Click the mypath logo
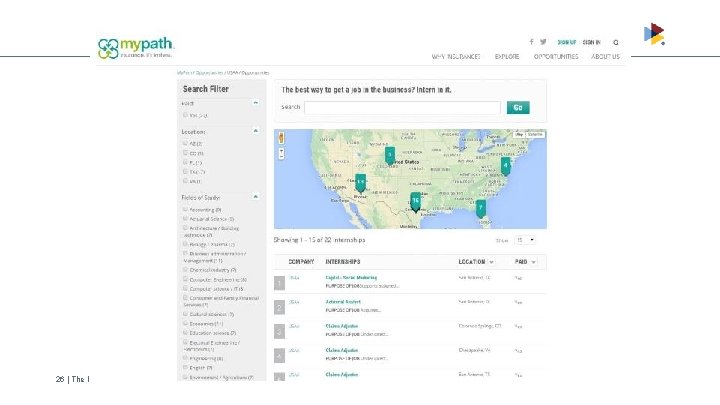 135,48
